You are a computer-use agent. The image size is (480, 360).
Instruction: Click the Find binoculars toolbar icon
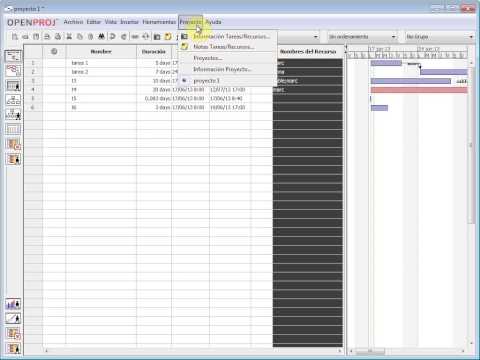point(101,36)
